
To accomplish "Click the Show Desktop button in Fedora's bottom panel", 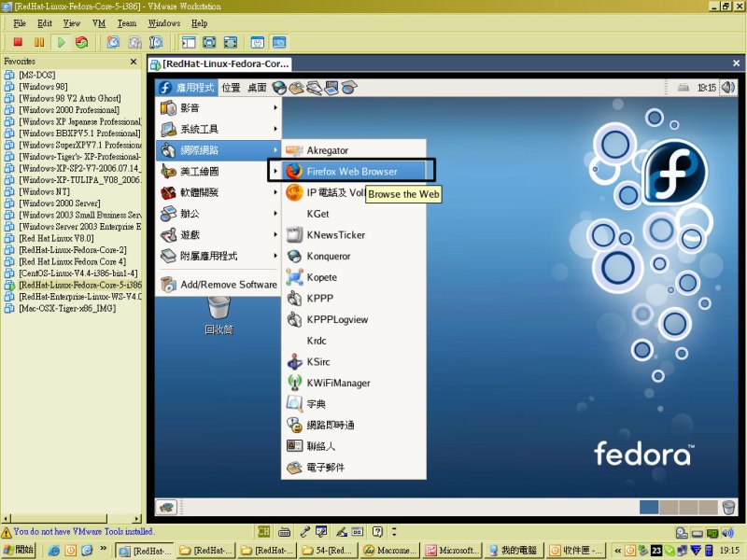I will pos(166,507).
